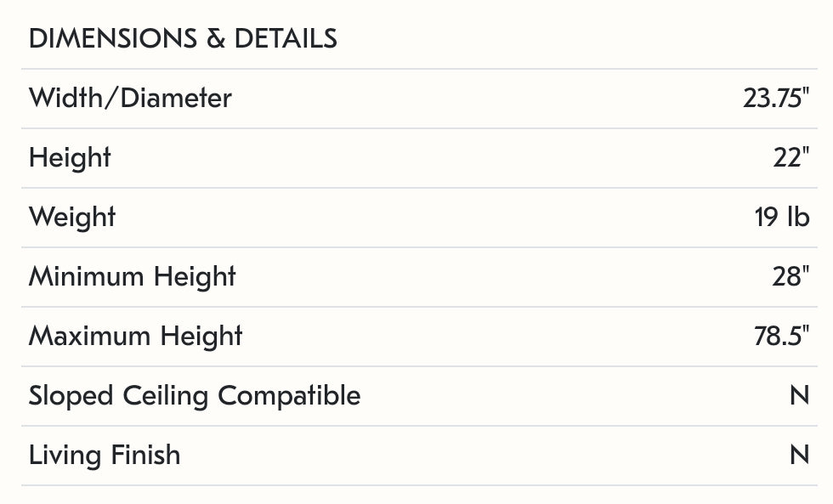Click the lb unit in the Weight row

coord(797,218)
